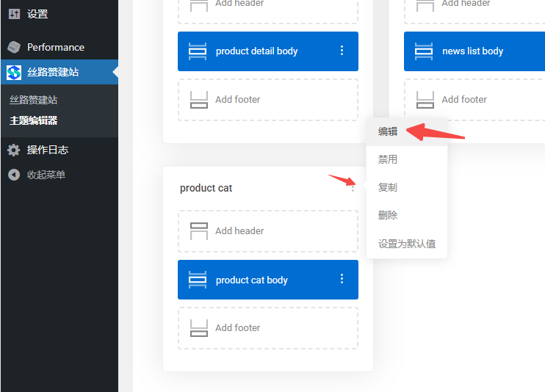Screen dimensions: 545x392
Task: Click 设置为默认值 menu option
Action: click(x=406, y=244)
